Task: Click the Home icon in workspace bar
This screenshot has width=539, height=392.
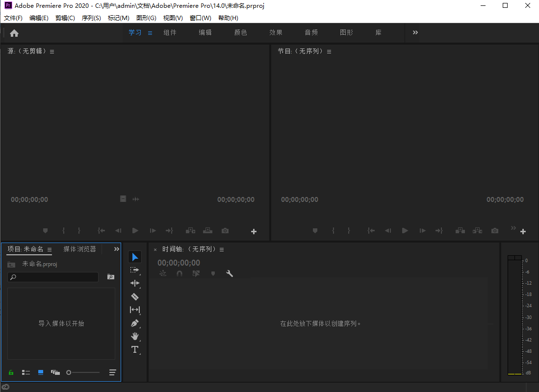Action: click(x=14, y=33)
